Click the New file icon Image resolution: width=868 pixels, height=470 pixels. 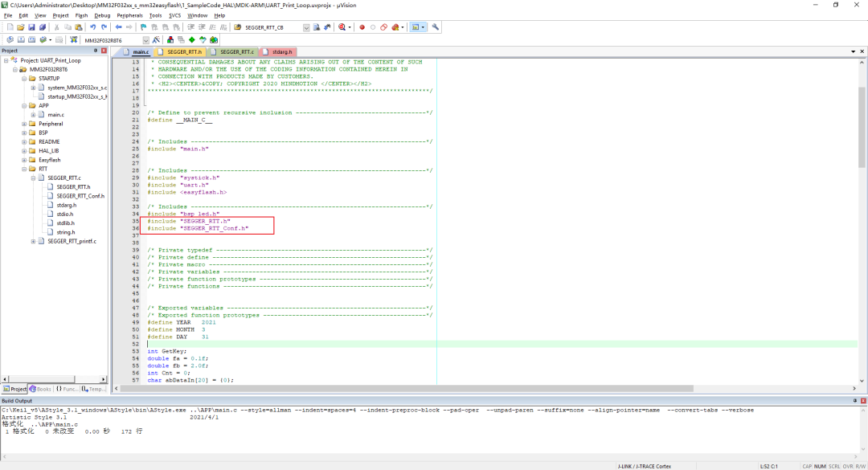click(x=10, y=27)
